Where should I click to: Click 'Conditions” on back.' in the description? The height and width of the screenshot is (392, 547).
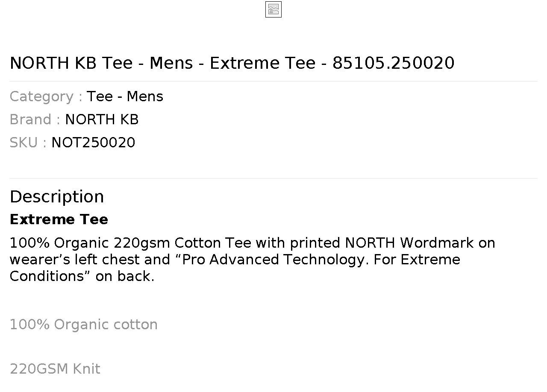82,276
